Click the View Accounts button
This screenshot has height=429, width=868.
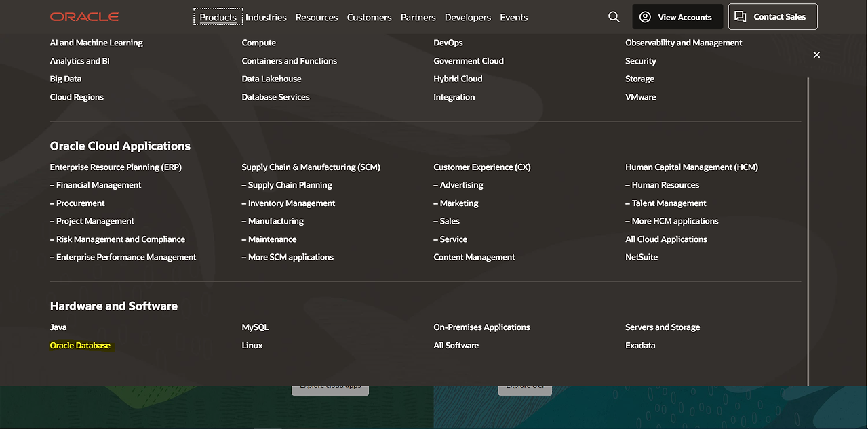(677, 17)
